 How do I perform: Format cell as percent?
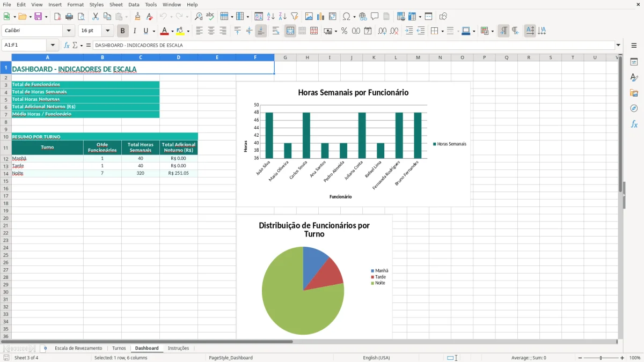pyautogui.click(x=344, y=31)
